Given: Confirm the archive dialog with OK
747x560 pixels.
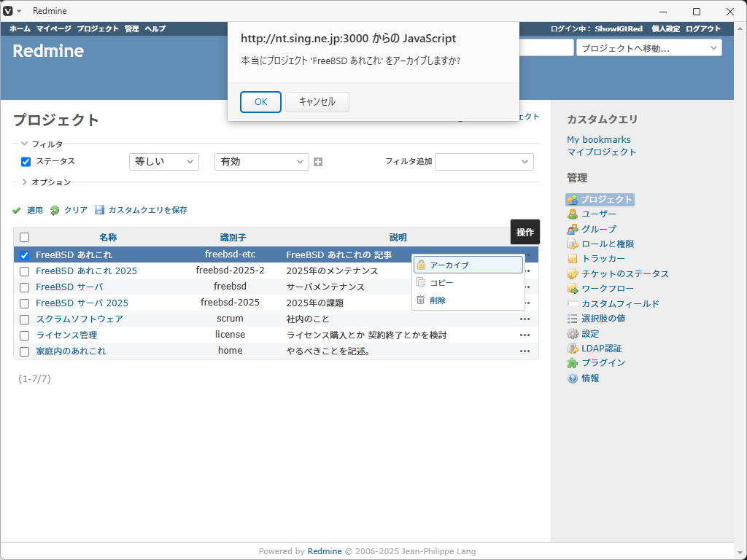Looking at the screenshot, I should point(260,102).
